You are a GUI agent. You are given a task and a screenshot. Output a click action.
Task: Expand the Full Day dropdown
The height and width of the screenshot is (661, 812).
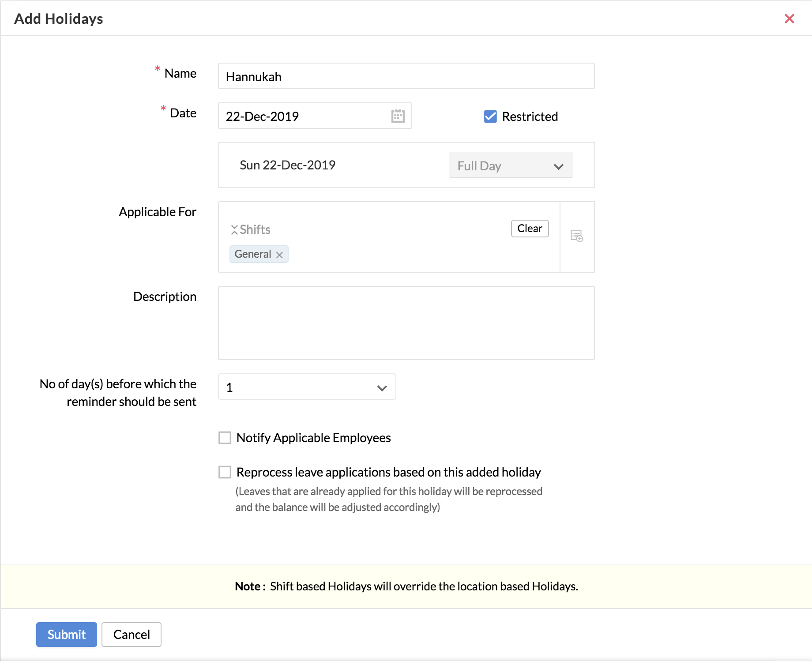[511, 166]
